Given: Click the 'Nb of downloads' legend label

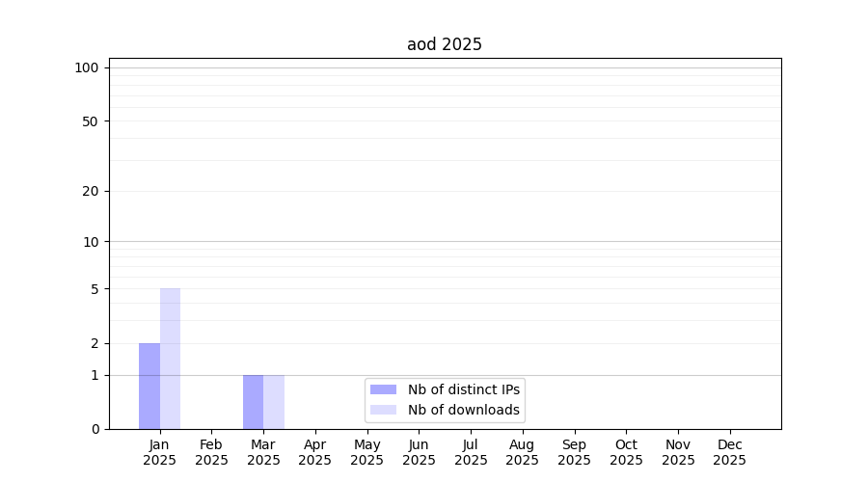Looking at the screenshot, I should tap(464, 410).
